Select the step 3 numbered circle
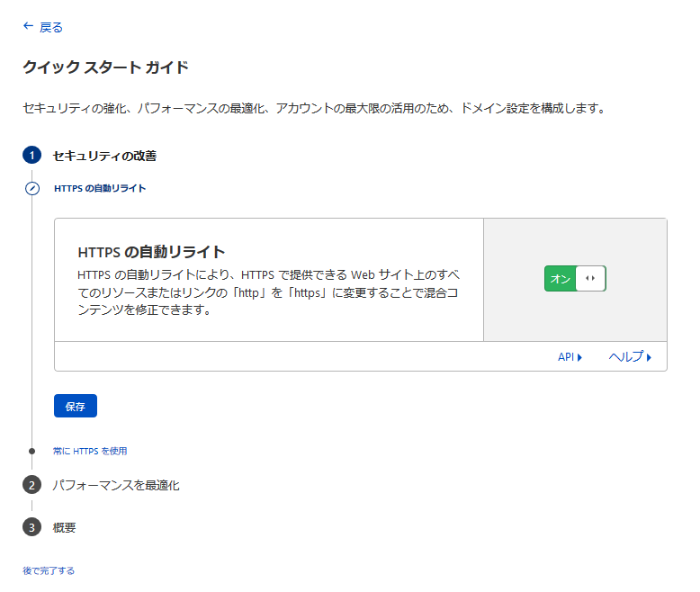Image resolution: width=700 pixels, height=592 pixels. tap(31, 527)
